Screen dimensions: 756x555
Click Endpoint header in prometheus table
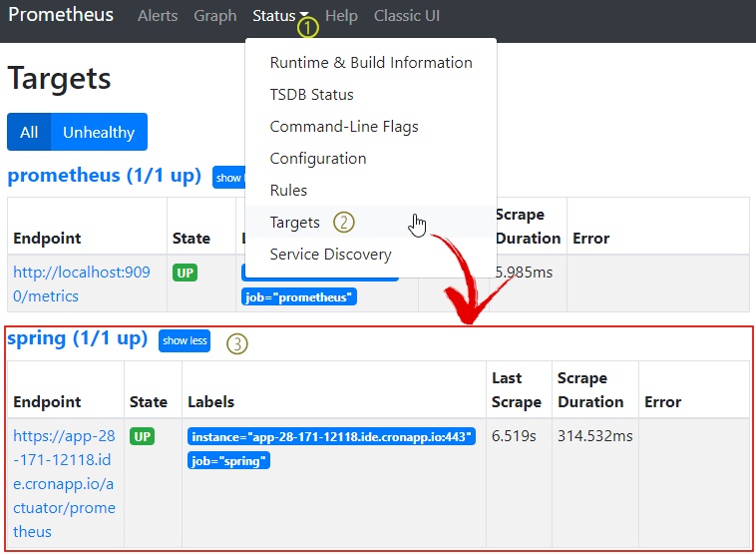pos(47,239)
